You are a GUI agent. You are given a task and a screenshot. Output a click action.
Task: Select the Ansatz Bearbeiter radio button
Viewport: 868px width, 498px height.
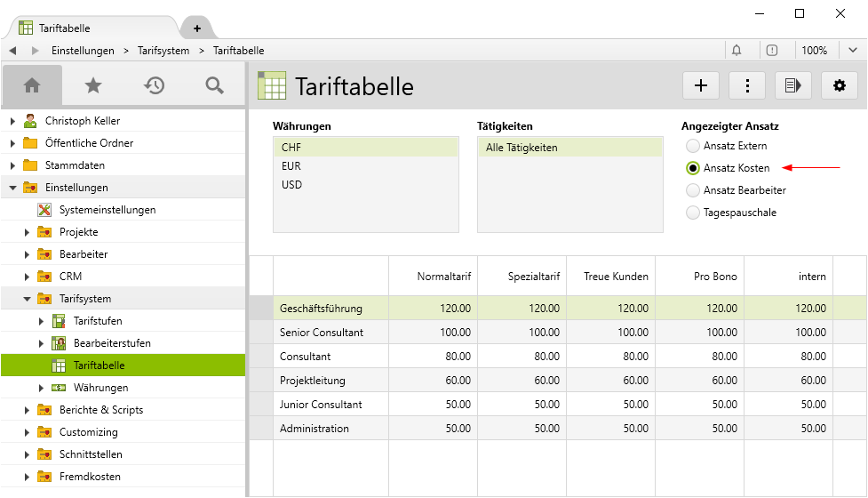(693, 190)
